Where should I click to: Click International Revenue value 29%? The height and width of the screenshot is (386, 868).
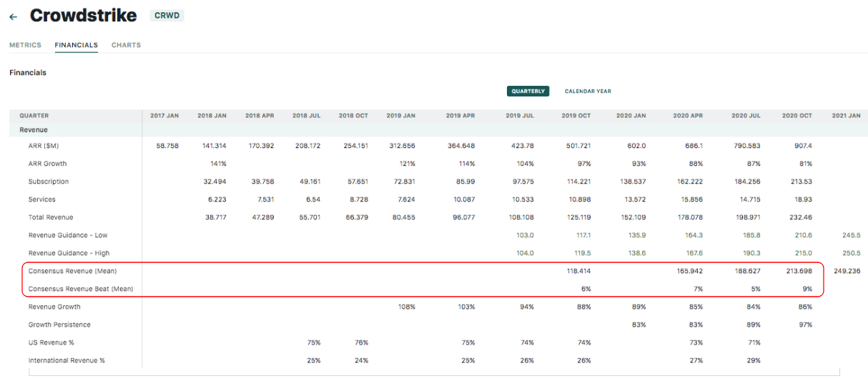point(754,360)
